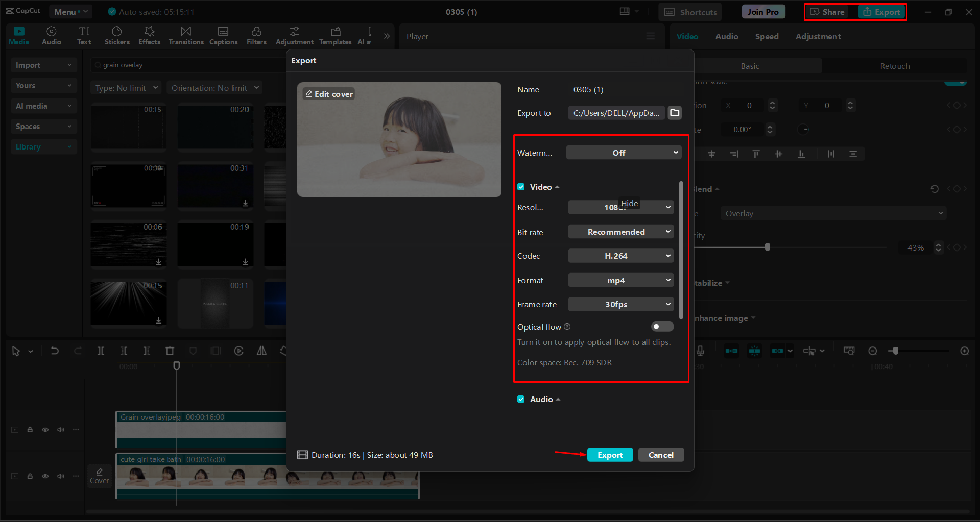
Task: Select the Split clip tool
Action: coord(101,351)
